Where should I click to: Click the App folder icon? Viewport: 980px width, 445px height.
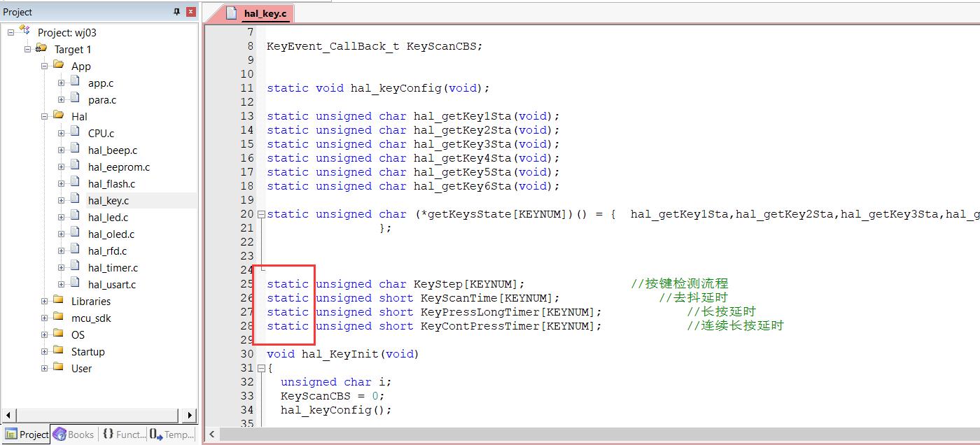click(58, 65)
